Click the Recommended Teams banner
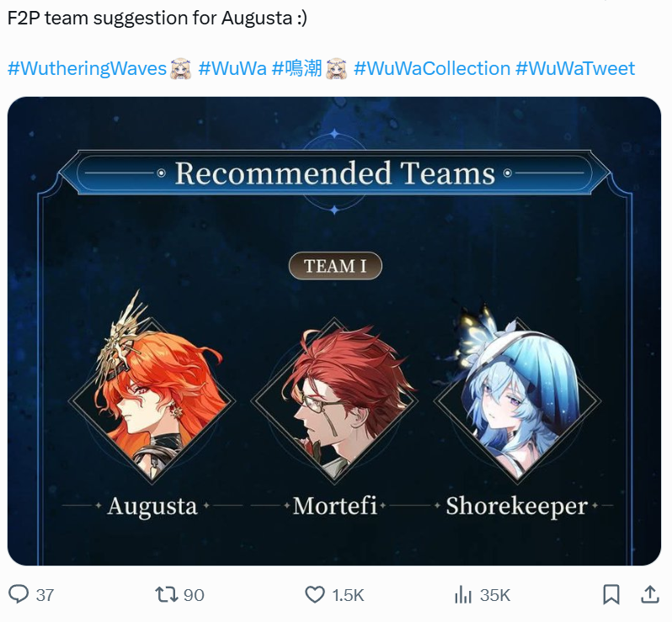This screenshot has height=622, width=672. click(x=334, y=173)
